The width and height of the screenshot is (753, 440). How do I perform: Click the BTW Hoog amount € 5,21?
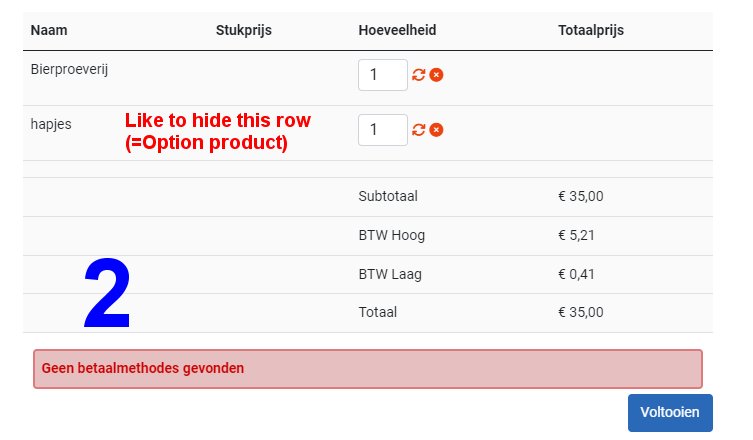point(580,235)
